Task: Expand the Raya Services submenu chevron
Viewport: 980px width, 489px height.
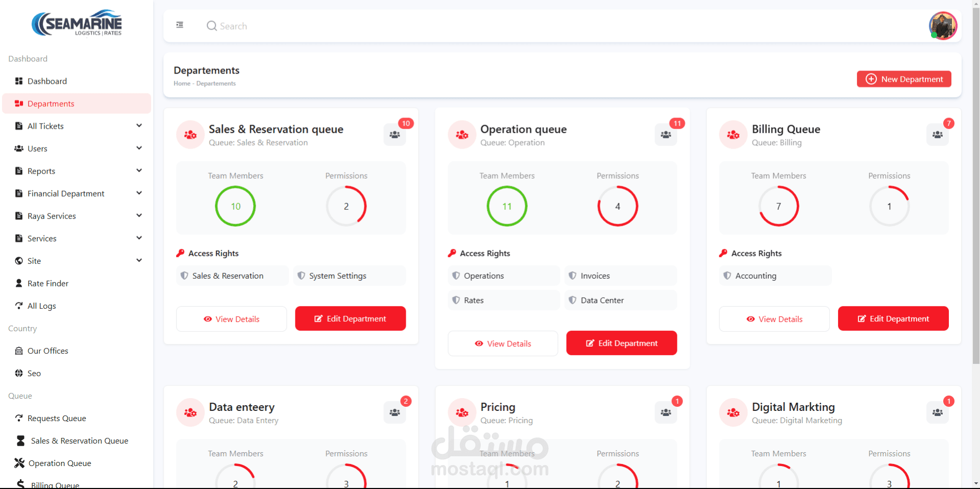Action: (x=139, y=215)
